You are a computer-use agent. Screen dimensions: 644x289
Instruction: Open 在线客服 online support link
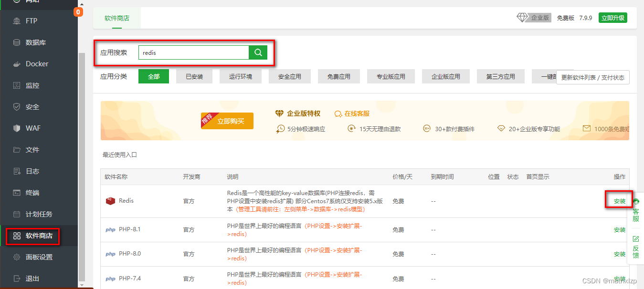pos(352,114)
